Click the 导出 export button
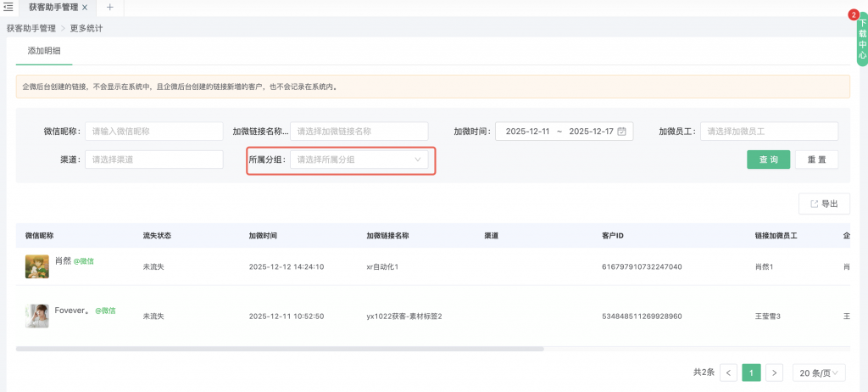 [824, 204]
